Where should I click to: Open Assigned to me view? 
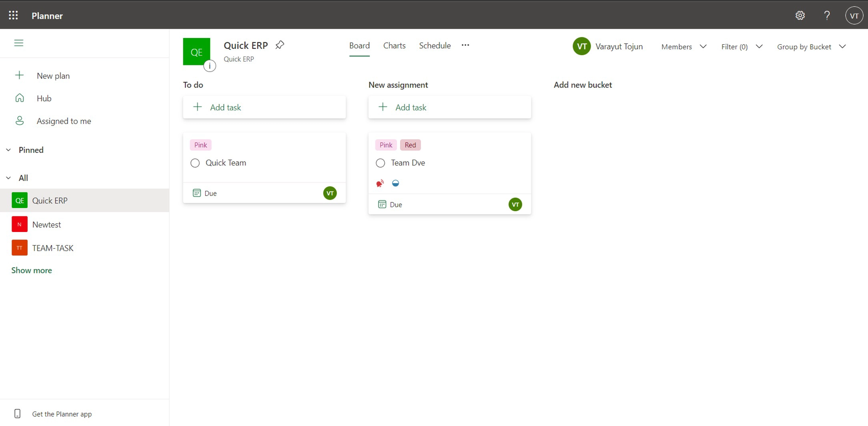(64, 121)
